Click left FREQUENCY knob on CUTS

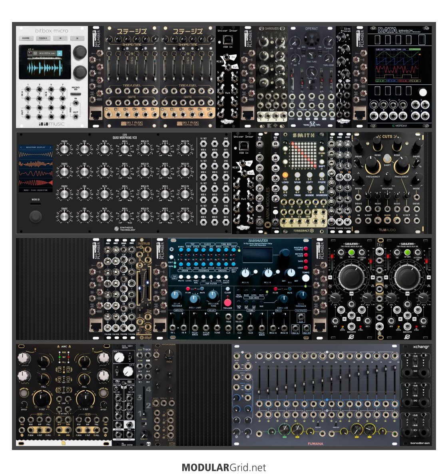click(x=373, y=165)
